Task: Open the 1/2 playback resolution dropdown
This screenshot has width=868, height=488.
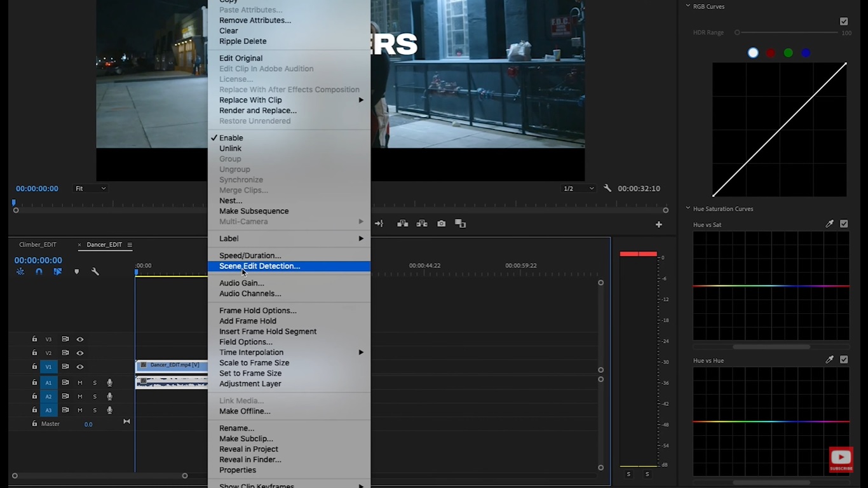Action: (577, 188)
